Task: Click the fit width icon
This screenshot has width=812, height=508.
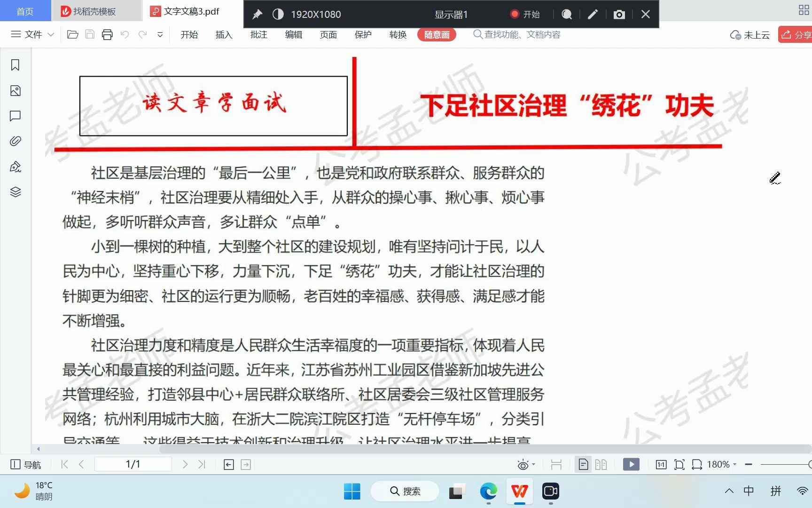Action: [697, 465]
